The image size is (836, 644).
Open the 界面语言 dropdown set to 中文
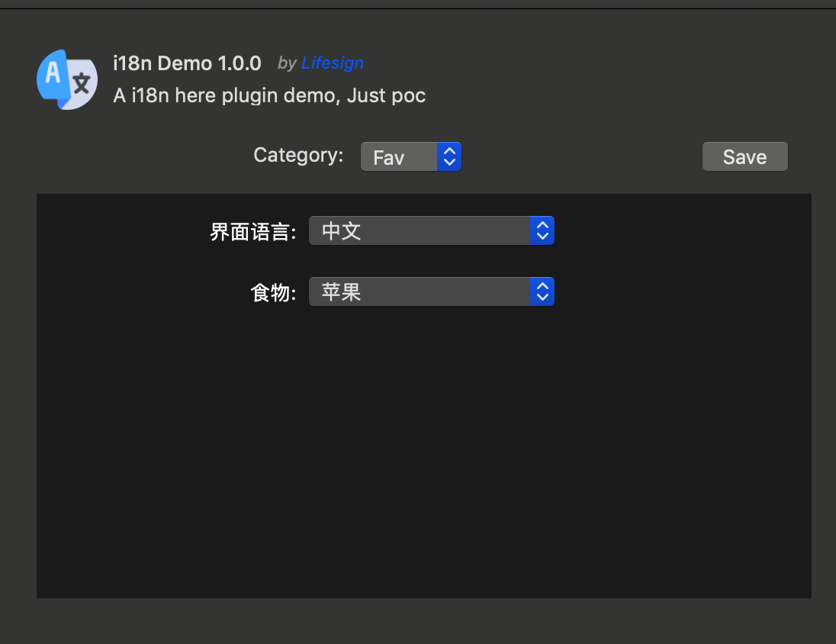coord(431,230)
